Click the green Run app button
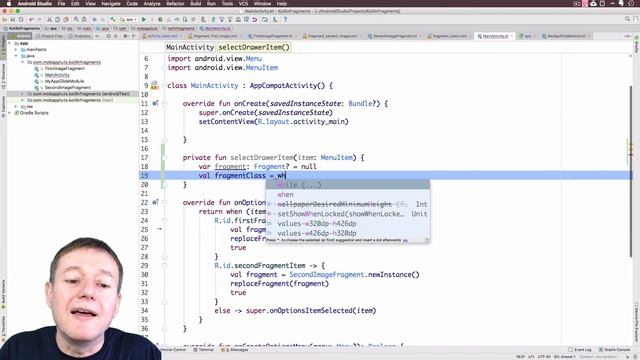This screenshot has width=640, height=360. pos(144,19)
